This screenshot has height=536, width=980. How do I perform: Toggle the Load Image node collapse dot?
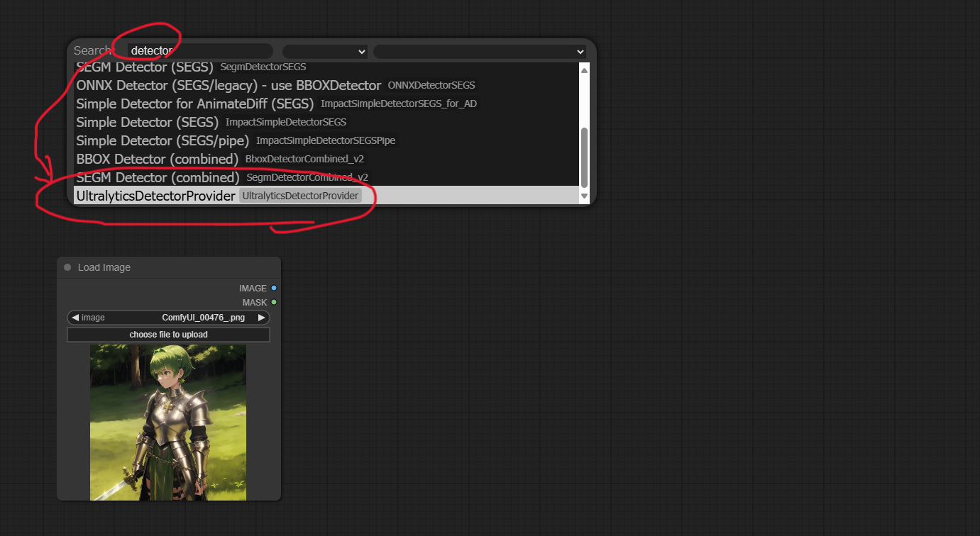coord(67,267)
